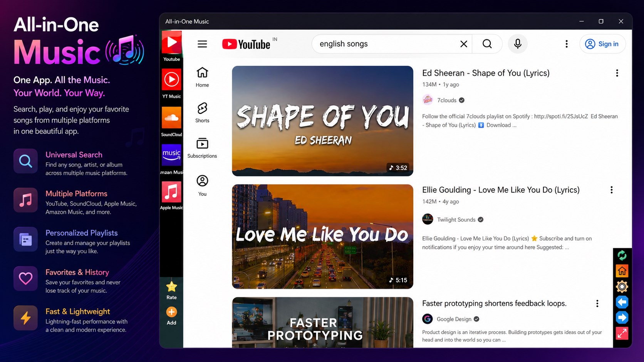Open the Google Design channel avatar
Screen dimensions: 644x362
point(428,319)
